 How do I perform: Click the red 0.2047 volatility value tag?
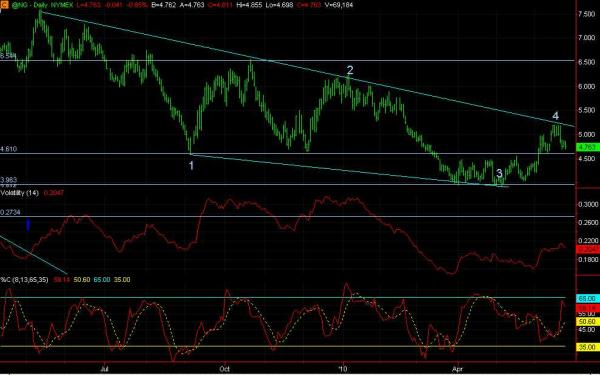(587, 249)
